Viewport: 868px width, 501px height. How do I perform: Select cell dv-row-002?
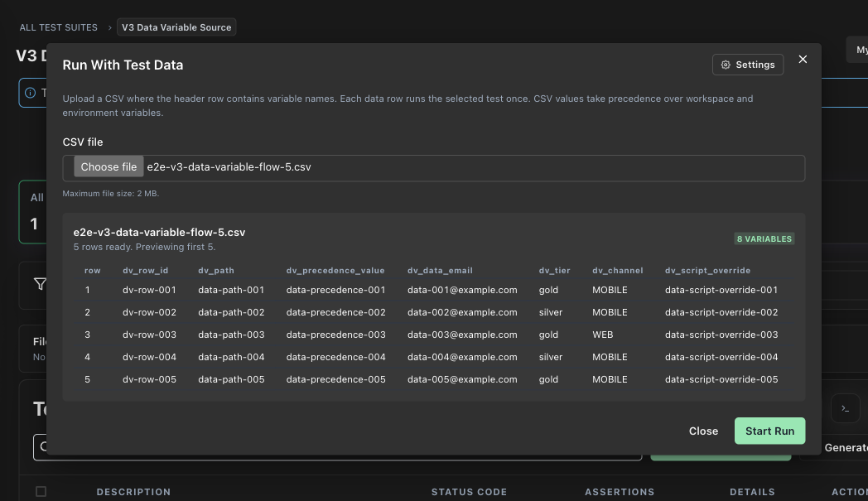149,312
